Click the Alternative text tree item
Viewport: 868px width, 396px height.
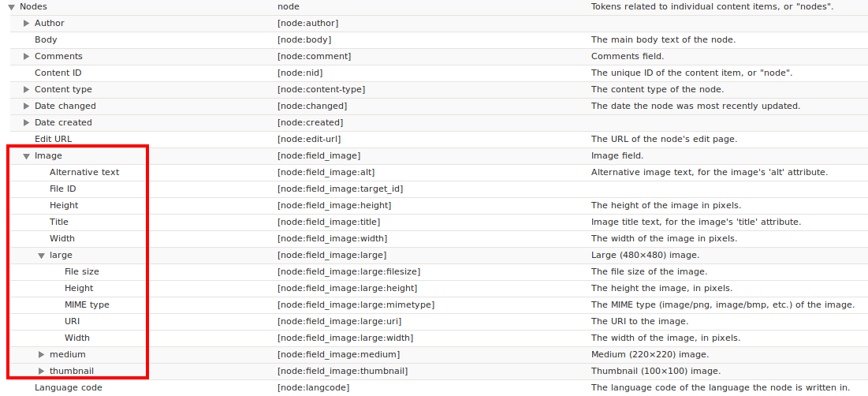click(84, 172)
